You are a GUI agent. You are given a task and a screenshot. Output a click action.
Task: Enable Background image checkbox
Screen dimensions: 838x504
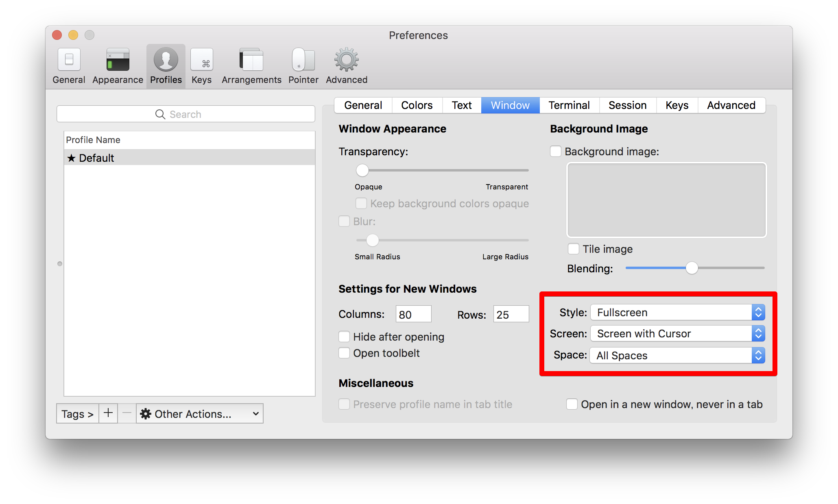point(555,151)
